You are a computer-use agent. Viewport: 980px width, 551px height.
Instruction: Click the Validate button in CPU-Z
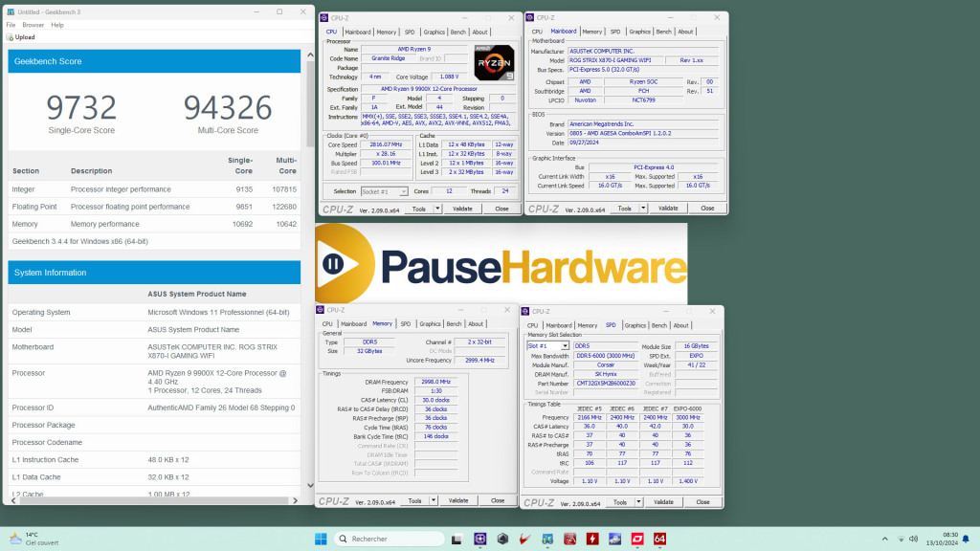point(461,208)
